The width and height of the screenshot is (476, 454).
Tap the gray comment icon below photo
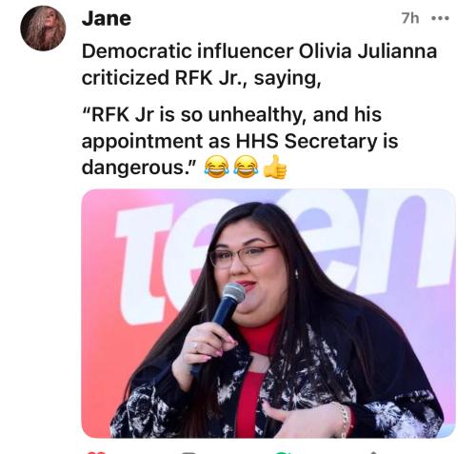coord(189,452)
